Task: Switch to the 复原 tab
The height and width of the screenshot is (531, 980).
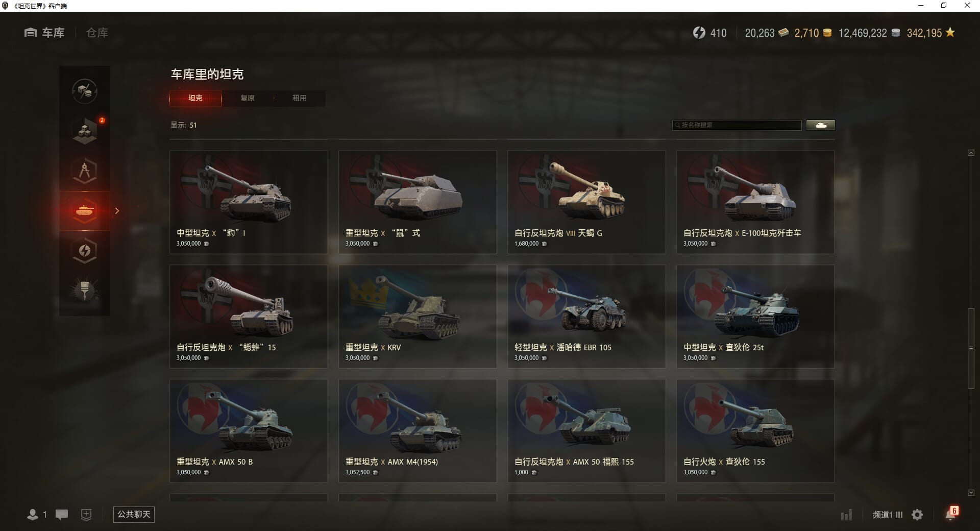Action: pos(248,98)
